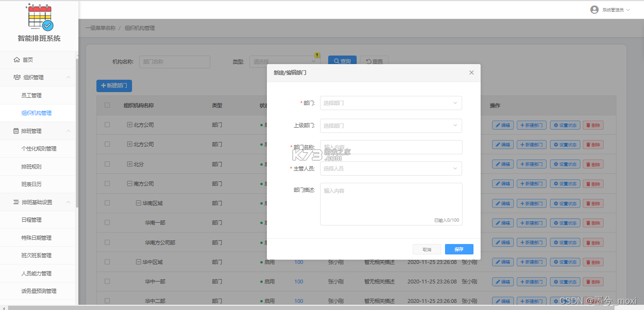Check the checkbox for 南方公司 row
644x310 pixels.
click(x=107, y=183)
